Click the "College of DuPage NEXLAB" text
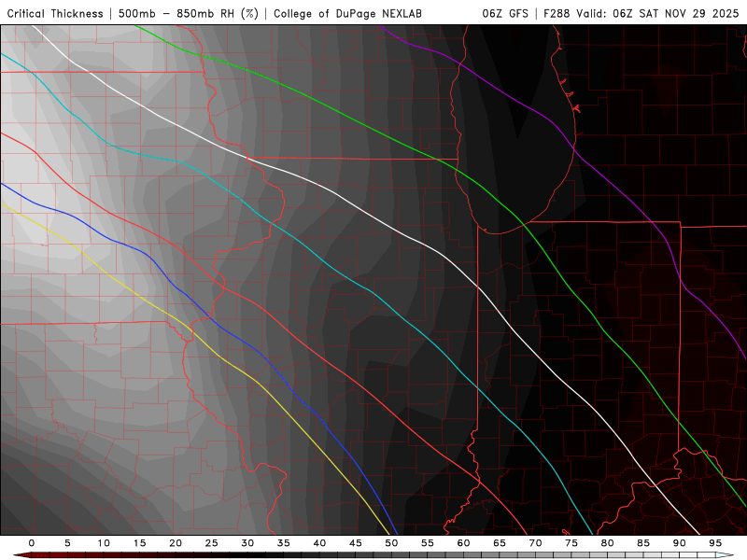The height and width of the screenshot is (560, 747). pyautogui.click(x=347, y=13)
